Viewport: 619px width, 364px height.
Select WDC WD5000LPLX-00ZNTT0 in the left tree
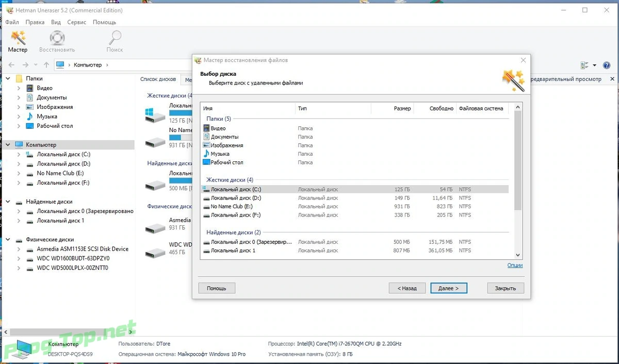click(x=72, y=268)
